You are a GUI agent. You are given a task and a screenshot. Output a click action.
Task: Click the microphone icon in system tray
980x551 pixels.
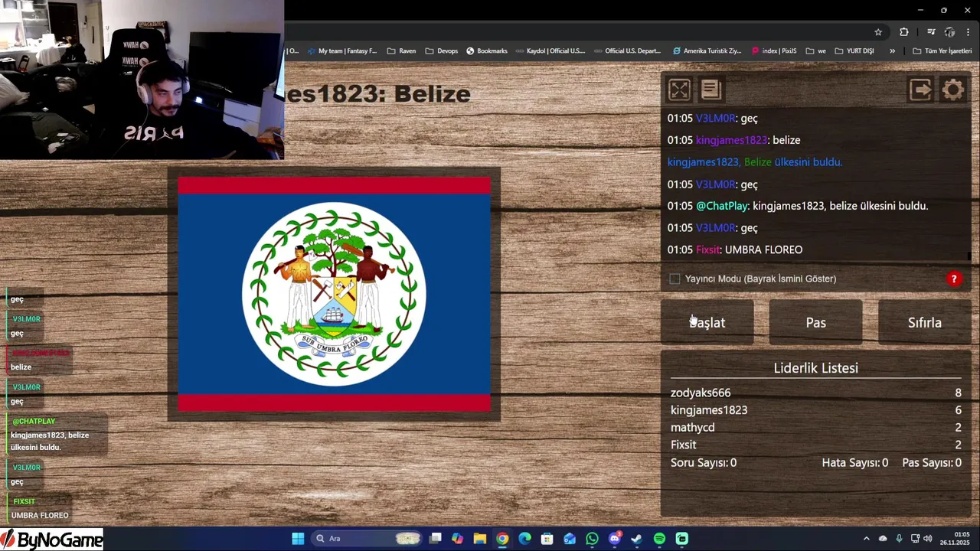(x=899, y=539)
